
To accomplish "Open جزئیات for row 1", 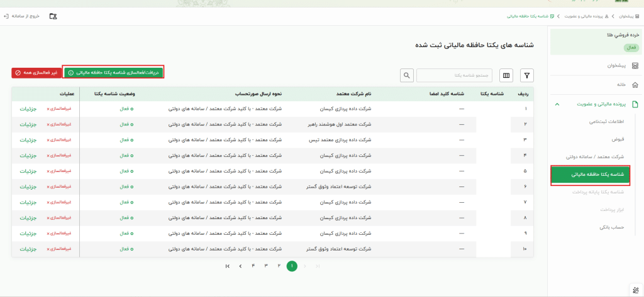I will (28, 109).
